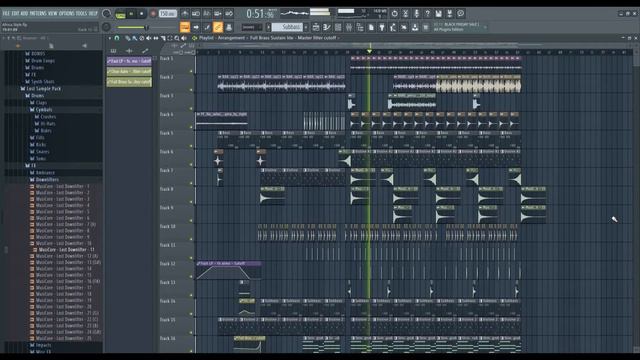Select the playlist select tool
The width and height of the screenshot is (640, 360).
170,38
